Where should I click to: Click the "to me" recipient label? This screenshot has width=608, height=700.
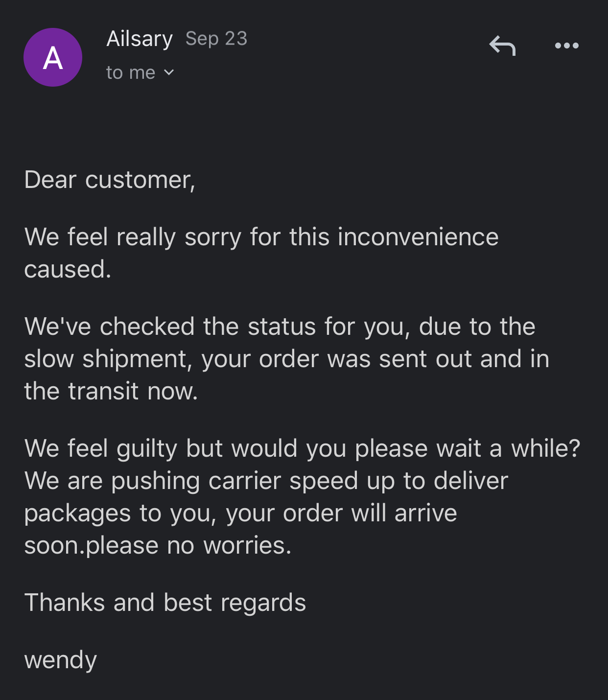point(130,72)
